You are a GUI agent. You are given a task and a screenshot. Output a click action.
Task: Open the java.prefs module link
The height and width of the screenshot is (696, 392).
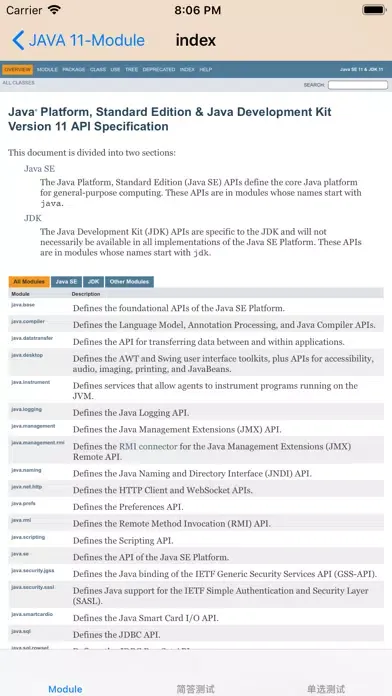tap(24, 503)
